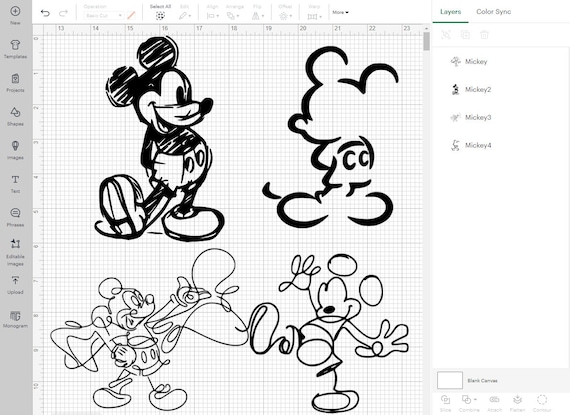The width and height of the screenshot is (570, 415).
Task: Add Text to the canvas
Action: [15, 184]
